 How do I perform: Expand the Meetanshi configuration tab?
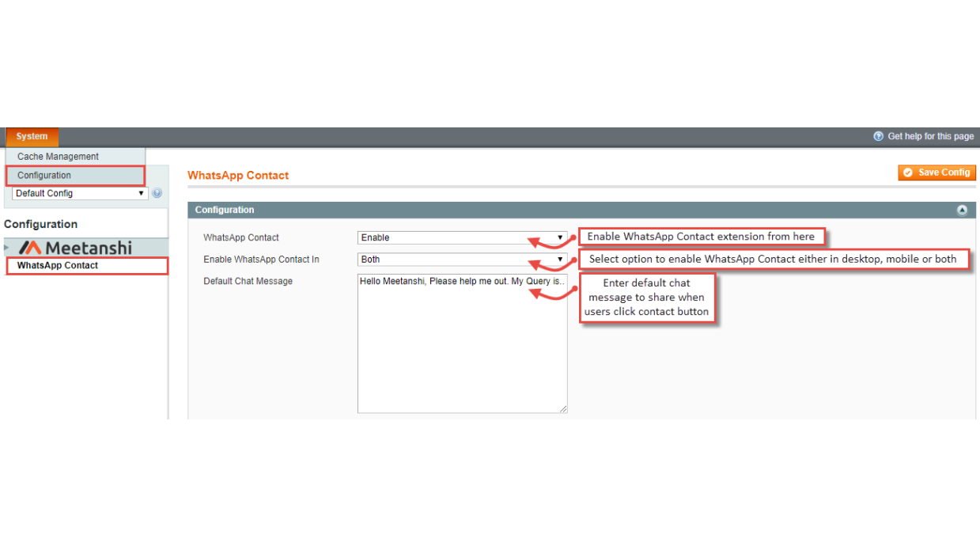click(85, 248)
